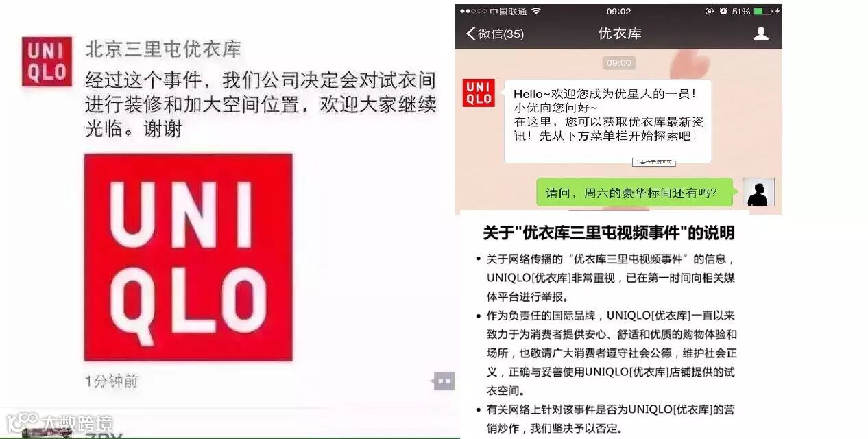The height and width of the screenshot is (439, 868).
Task: Select the green 周六的豪华标间 message bubble
Action: [634, 193]
